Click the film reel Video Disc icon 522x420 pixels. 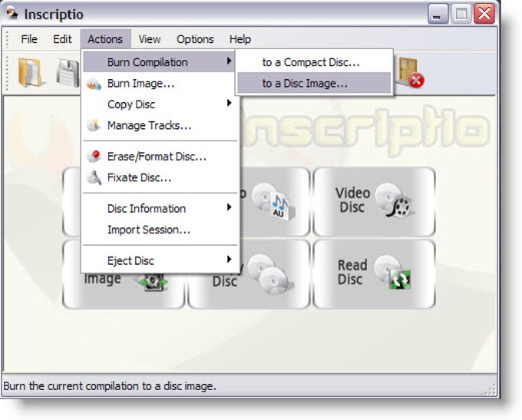click(x=395, y=201)
